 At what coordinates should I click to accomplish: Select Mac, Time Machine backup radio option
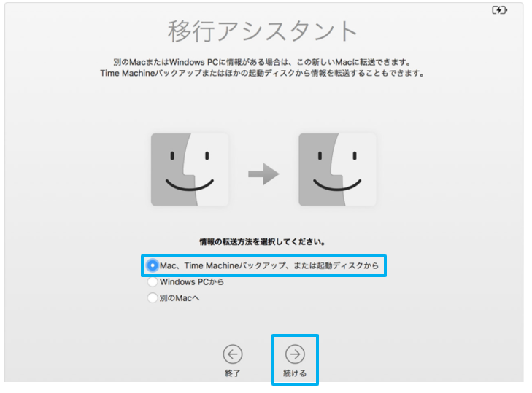tap(153, 265)
